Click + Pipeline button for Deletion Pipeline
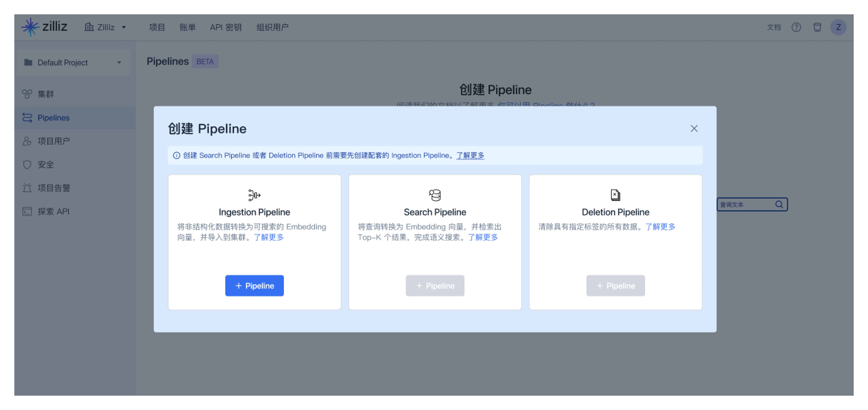Viewport: 868px width, 410px height. [x=615, y=286]
